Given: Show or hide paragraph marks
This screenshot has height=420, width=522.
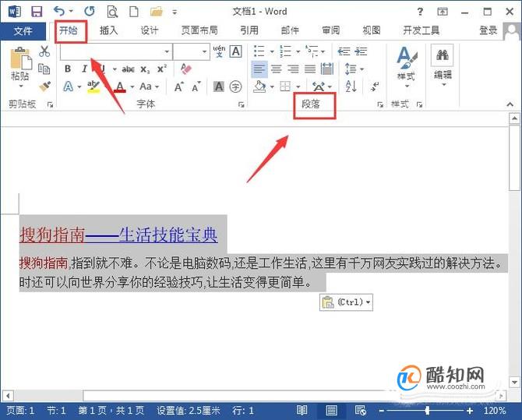Looking at the screenshot, I should click(375, 86).
